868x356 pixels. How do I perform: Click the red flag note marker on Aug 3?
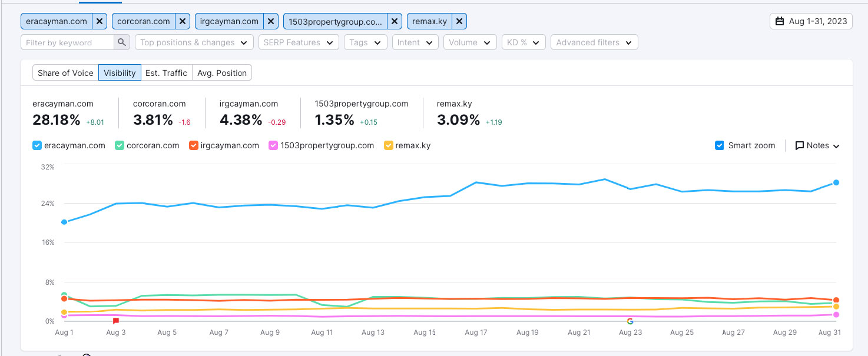pos(116,321)
